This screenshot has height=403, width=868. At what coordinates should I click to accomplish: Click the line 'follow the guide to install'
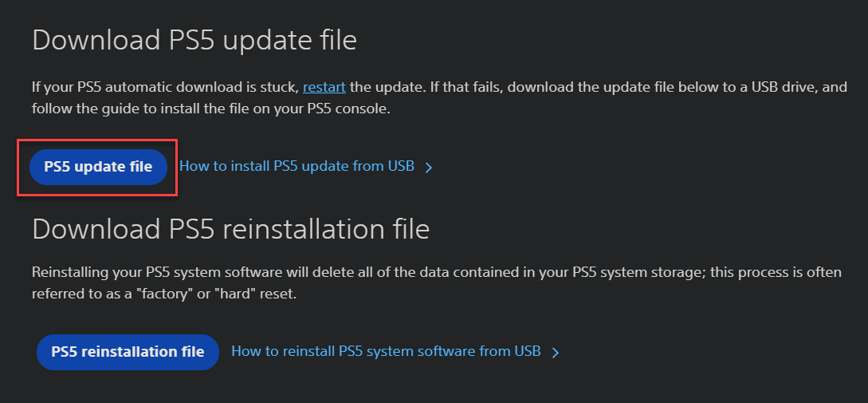159,109
